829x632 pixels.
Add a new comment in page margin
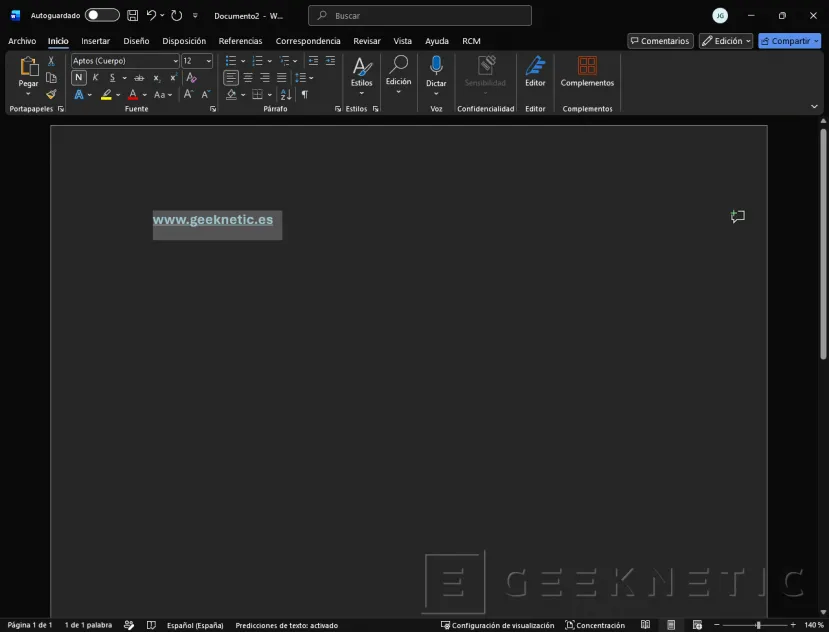point(738,216)
